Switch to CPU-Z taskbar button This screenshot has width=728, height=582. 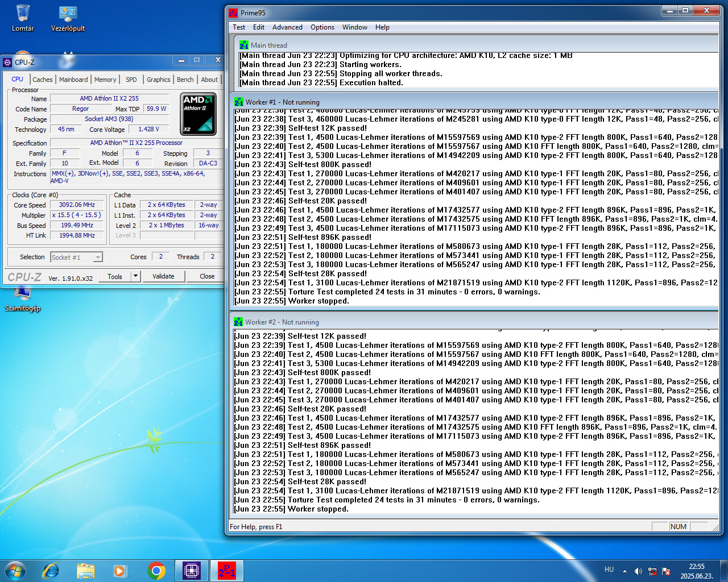(x=192, y=570)
